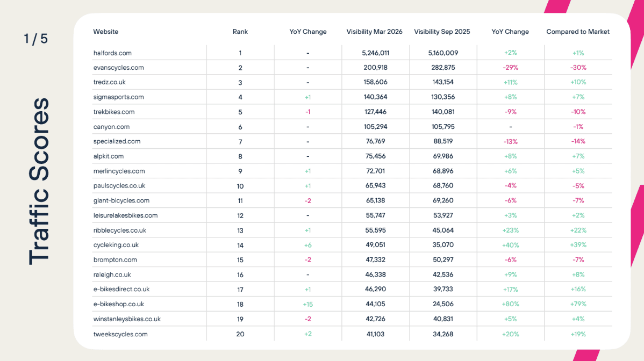Click halfords.com visibility value 5,246,011
The width and height of the screenshot is (644, 361).
[x=375, y=53]
